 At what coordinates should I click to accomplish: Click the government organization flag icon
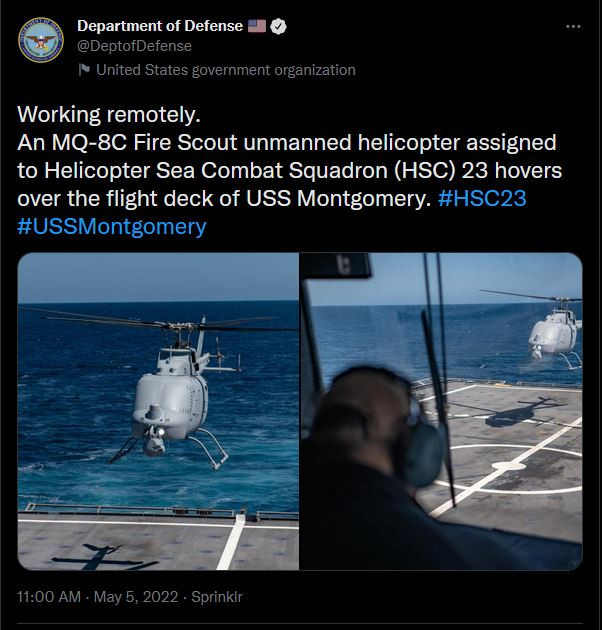coord(84,70)
